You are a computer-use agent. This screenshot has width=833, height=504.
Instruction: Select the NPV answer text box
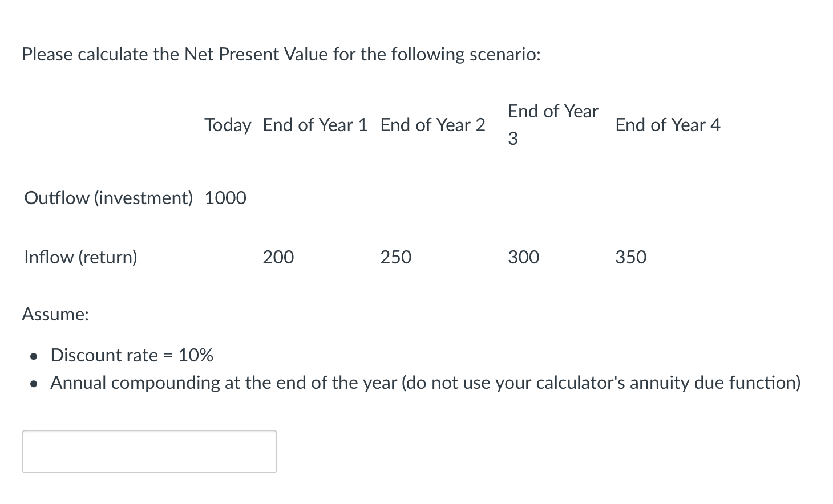pyautogui.click(x=148, y=451)
